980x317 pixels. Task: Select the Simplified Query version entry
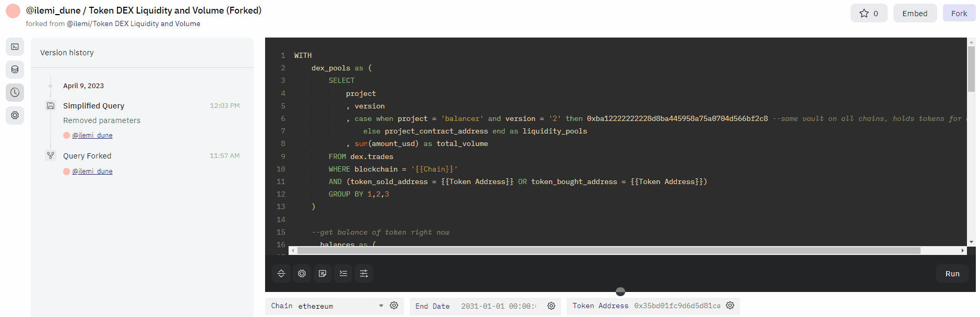(94, 106)
